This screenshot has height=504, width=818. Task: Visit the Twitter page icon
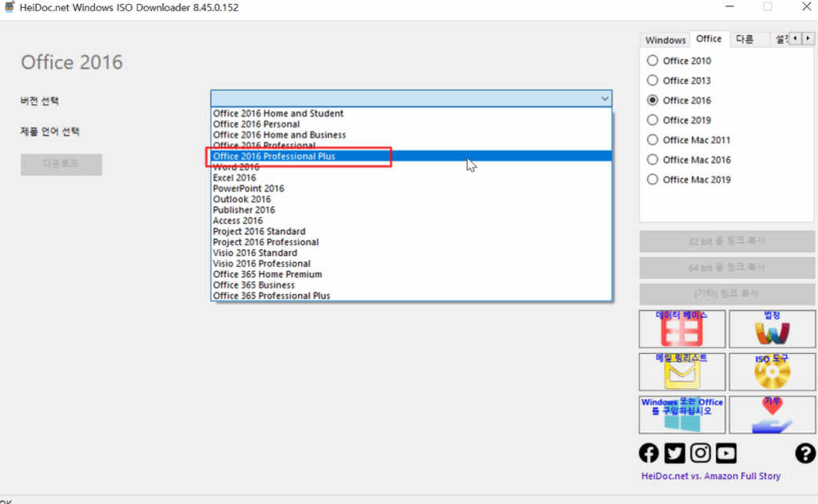(x=674, y=453)
